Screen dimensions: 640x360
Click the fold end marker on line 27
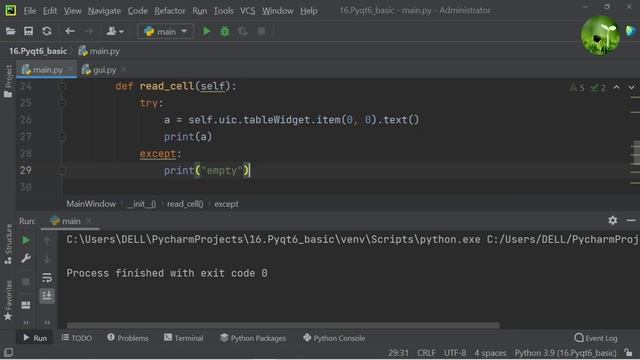pyautogui.click(x=62, y=137)
